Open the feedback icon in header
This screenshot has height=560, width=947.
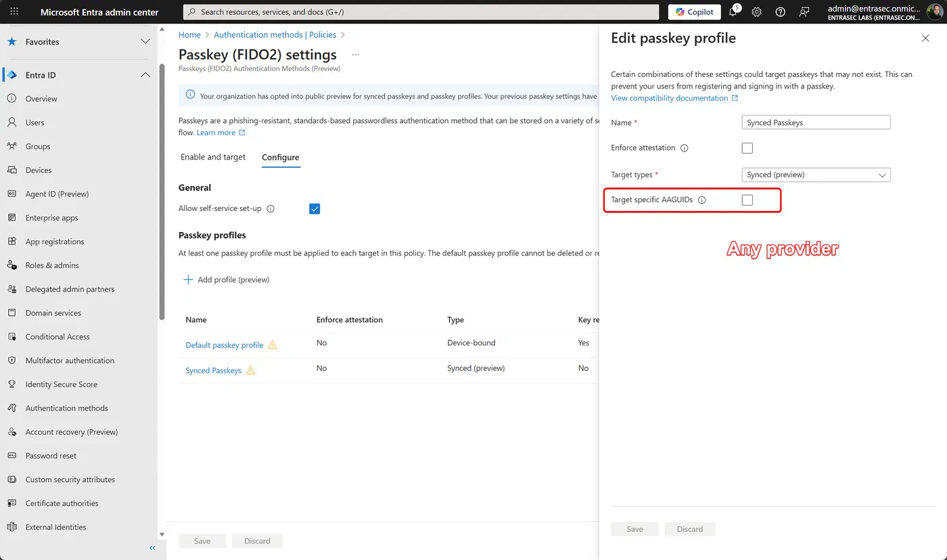click(x=804, y=11)
